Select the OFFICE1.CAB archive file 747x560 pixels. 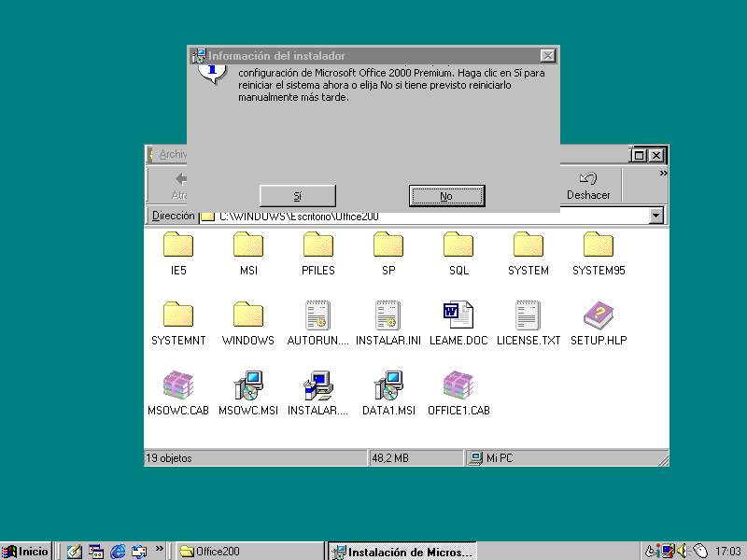458,386
